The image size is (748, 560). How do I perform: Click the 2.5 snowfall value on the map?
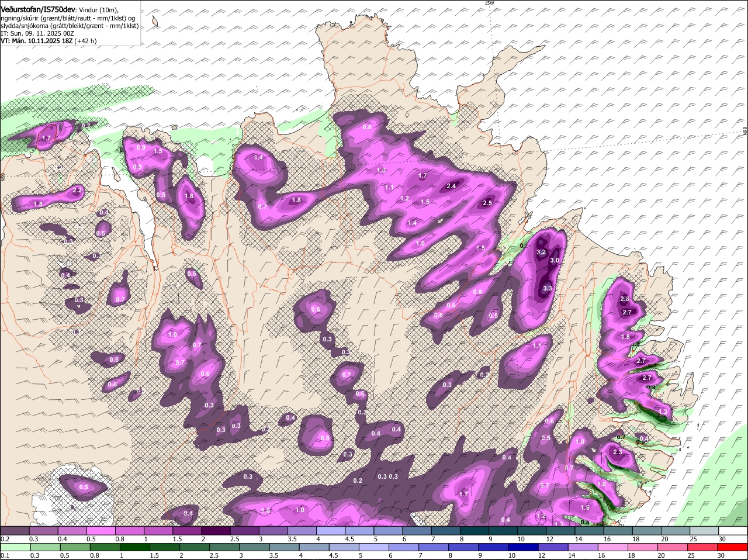click(x=488, y=203)
